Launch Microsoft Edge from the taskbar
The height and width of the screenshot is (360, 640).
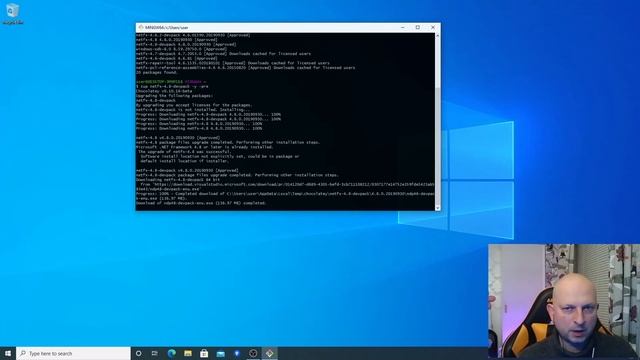tap(171, 353)
